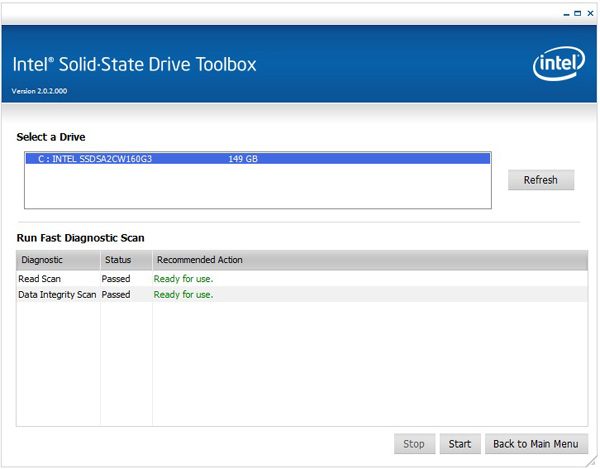Click the Recommended Action column header
Screen dimensions: 600x469
tap(370, 260)
